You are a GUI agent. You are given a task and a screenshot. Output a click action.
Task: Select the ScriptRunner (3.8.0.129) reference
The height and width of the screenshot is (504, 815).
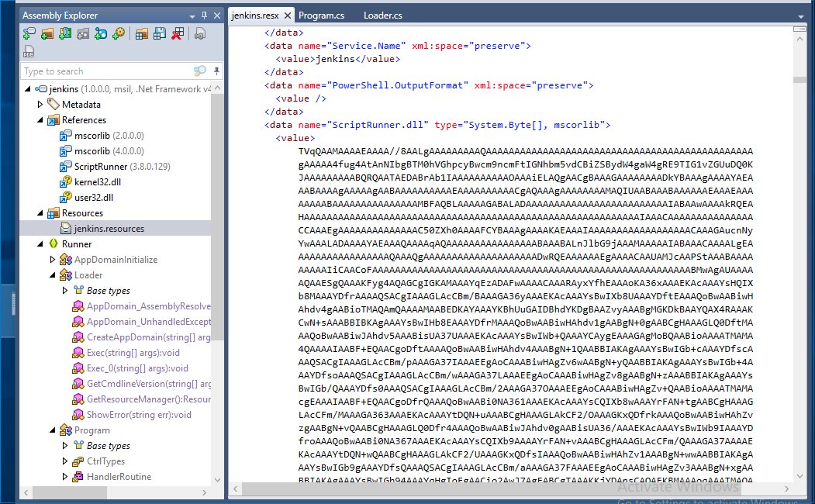[x=123, y=167]
